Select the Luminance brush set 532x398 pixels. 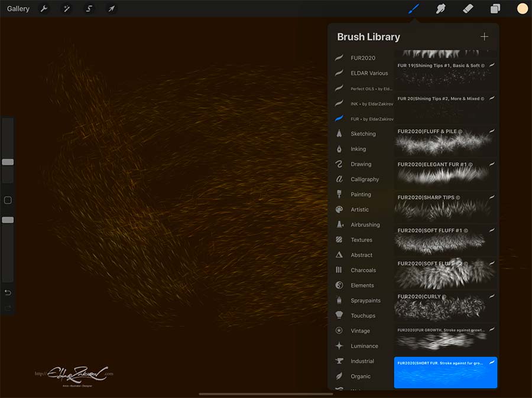[363, 346]
